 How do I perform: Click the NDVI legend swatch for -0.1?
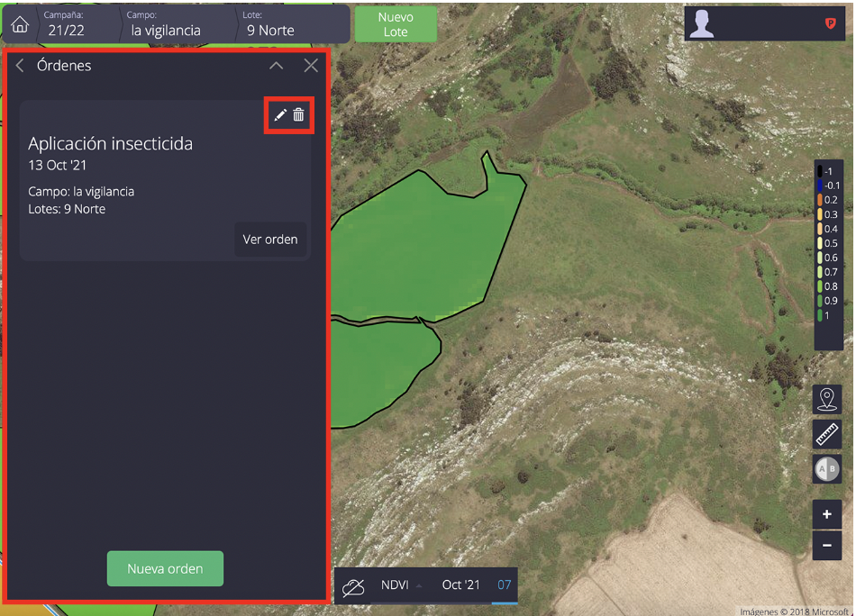pos(820,186)
